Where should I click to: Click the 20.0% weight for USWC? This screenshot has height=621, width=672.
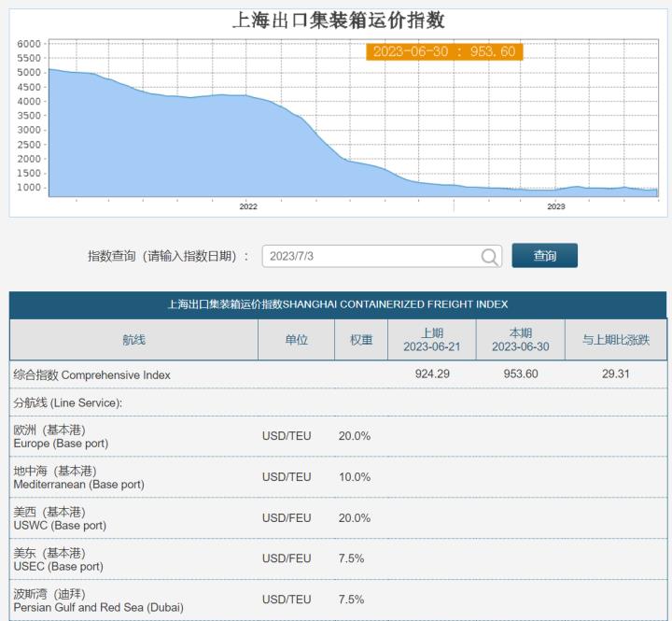click(355, 518)
